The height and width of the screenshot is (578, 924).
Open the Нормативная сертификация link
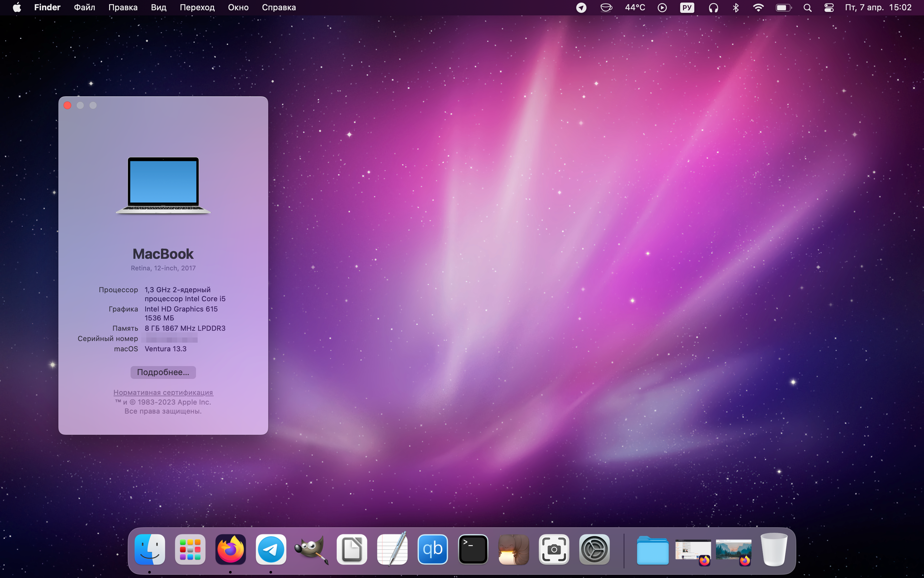(x=163, y=392)
